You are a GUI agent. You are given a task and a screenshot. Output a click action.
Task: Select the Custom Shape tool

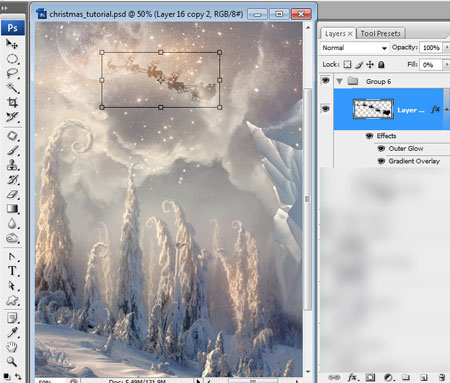pyautogui.click(x=12, y=300)
